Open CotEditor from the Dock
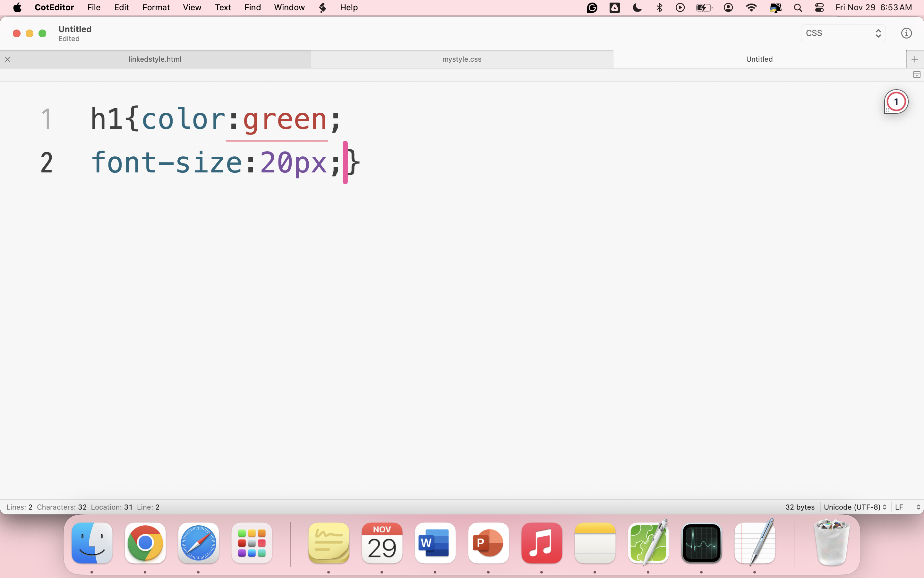Viewport: 924px width, 578px height. [x=648, y=543]
